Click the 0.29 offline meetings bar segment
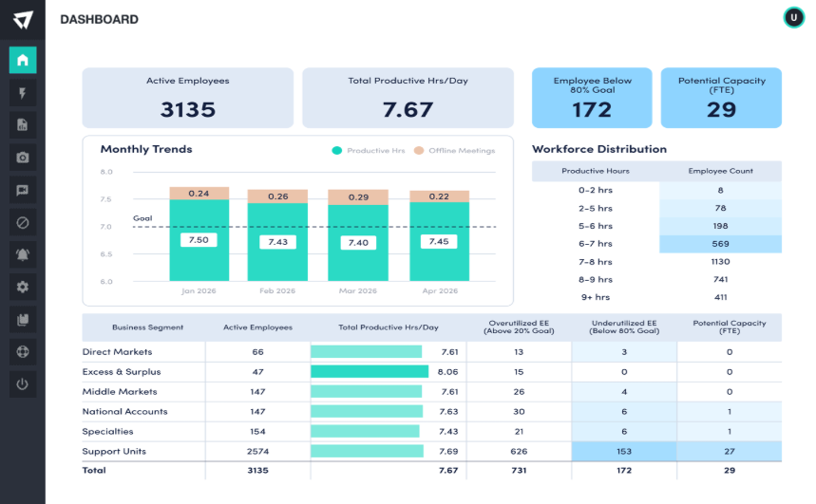The width and height of the screenshot is (816, 504). coord(358,197)
